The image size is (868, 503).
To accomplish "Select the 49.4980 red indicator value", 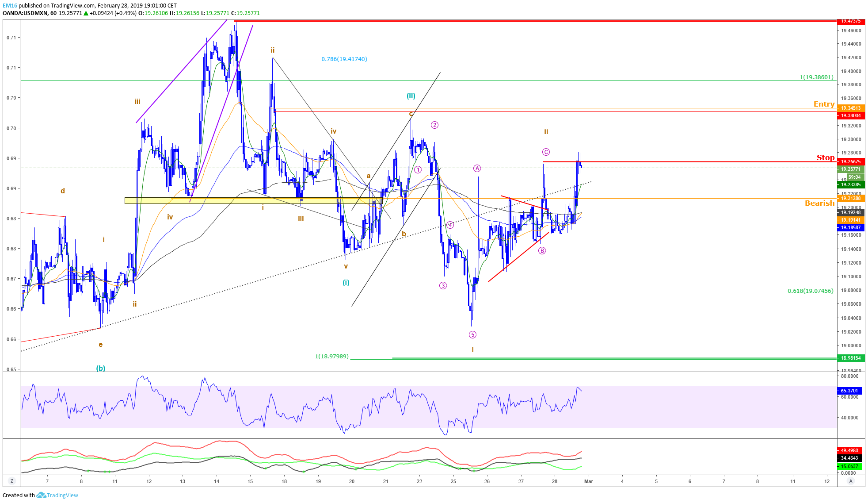I will click(x=849, y=450).
